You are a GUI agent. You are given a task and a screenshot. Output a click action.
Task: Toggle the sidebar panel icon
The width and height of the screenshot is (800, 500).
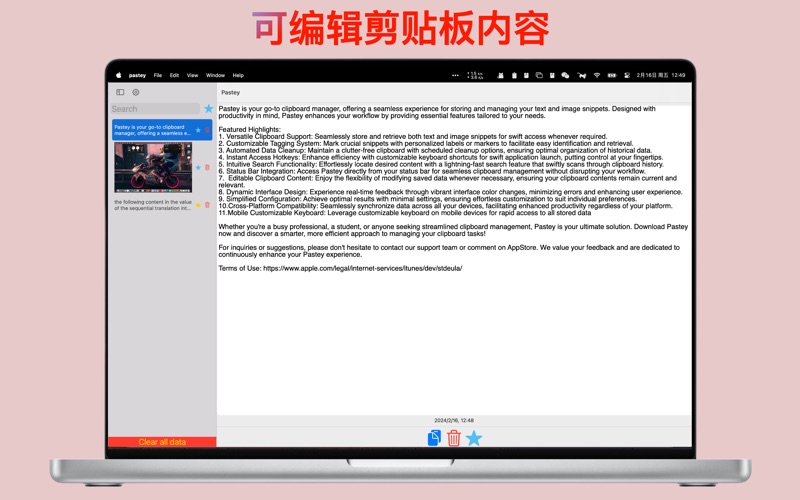pos(121,92)
